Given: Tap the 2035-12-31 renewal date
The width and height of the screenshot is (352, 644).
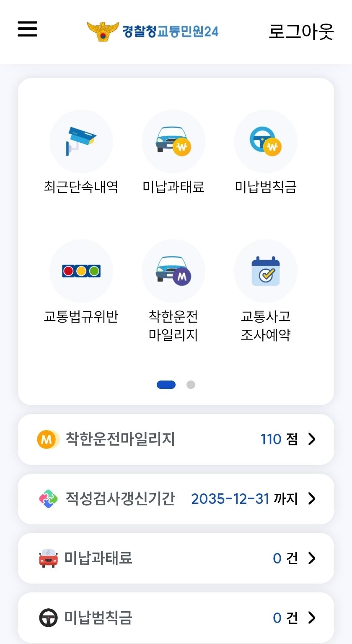Looking at the screenshot, I should coord(230,499).
